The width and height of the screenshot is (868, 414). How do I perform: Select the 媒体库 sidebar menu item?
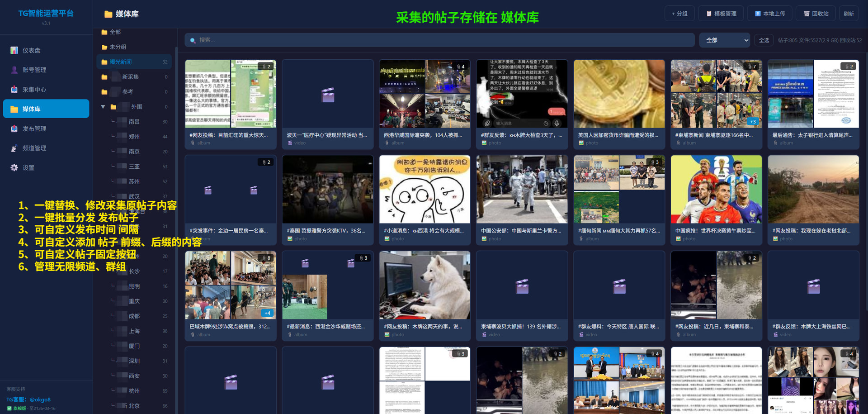click(x=46, y=109)
